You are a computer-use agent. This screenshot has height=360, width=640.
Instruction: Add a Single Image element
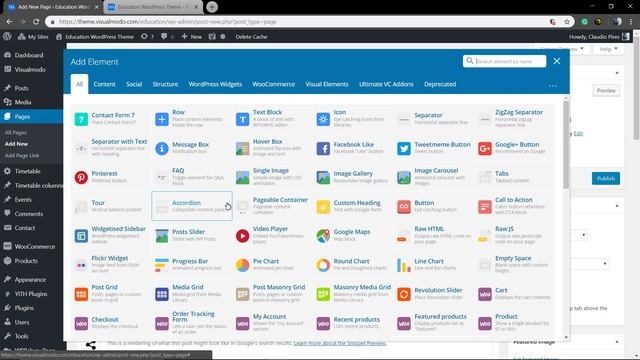(x=272, y=177)
